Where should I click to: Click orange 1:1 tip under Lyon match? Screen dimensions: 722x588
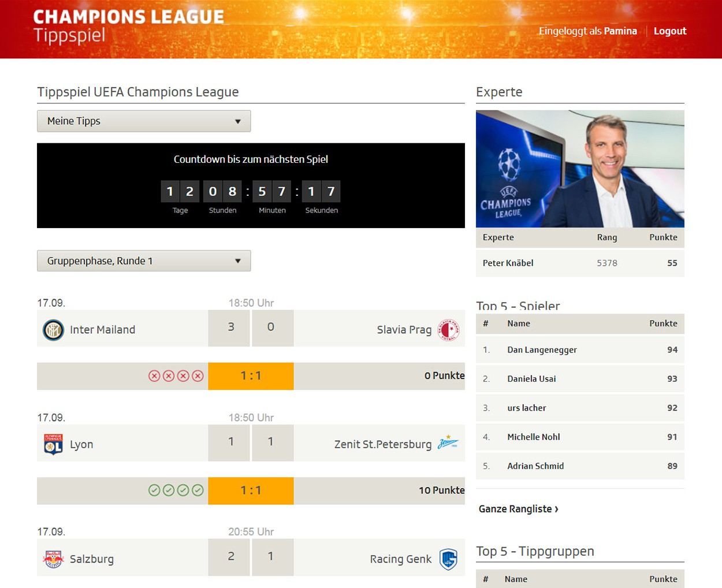pyautogui.click(x=251, y=490)
